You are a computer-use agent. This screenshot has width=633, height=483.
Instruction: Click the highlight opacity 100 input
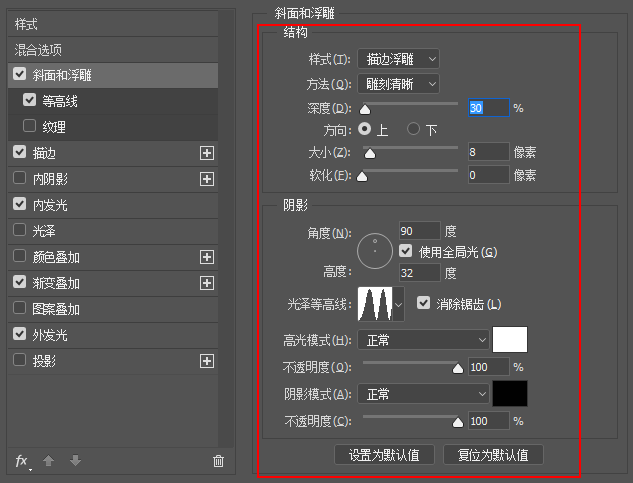click(488, 367)
